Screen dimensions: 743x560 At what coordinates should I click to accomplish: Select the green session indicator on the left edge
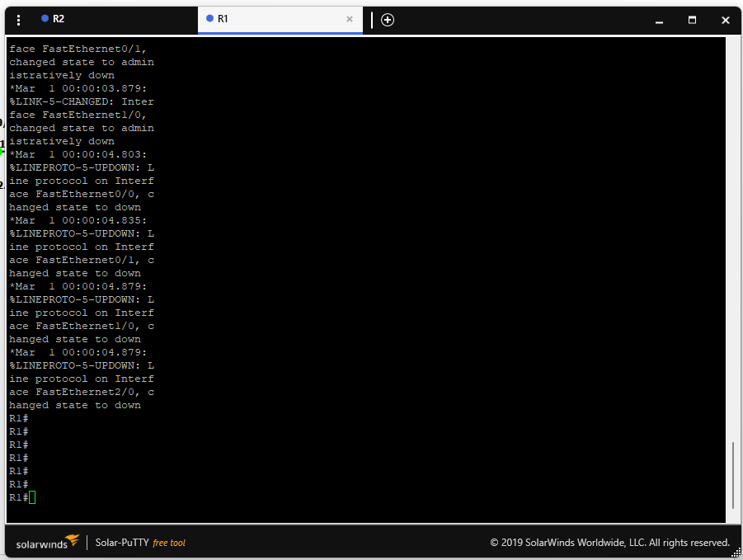[2, 151]
